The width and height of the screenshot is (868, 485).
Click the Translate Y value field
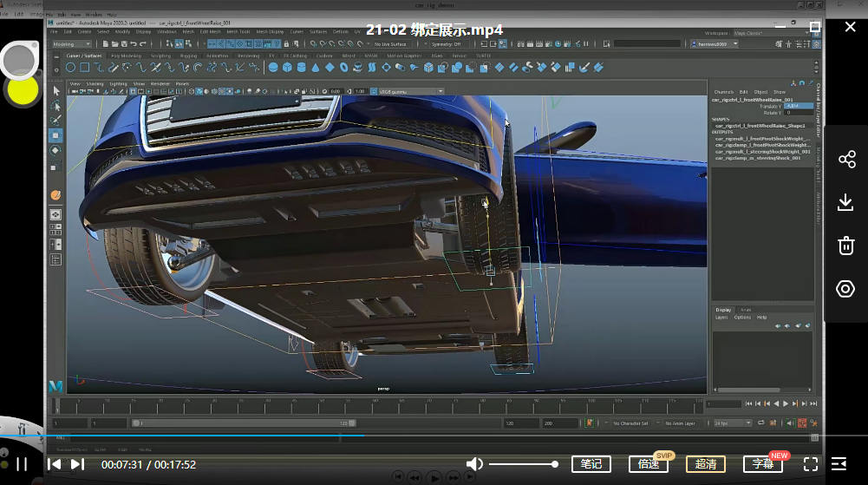[x=798, y=106]
